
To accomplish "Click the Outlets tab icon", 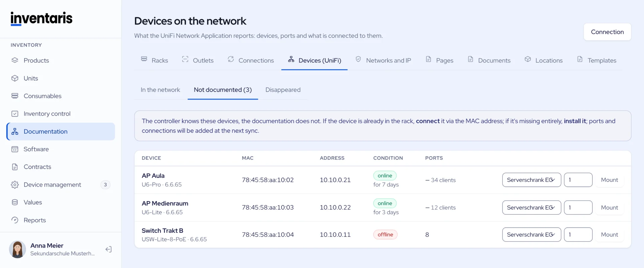I will 185,59.
